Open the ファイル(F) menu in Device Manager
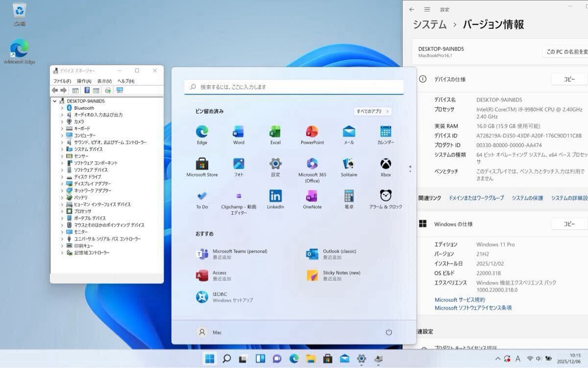Image resolution: width=588 pixels, height=368 pixels. (62, 81)
